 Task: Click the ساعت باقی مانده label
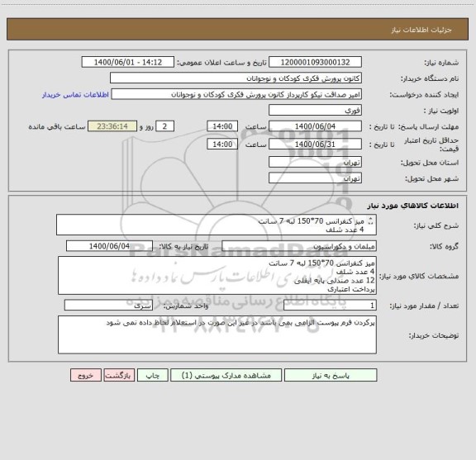point(57,126)
